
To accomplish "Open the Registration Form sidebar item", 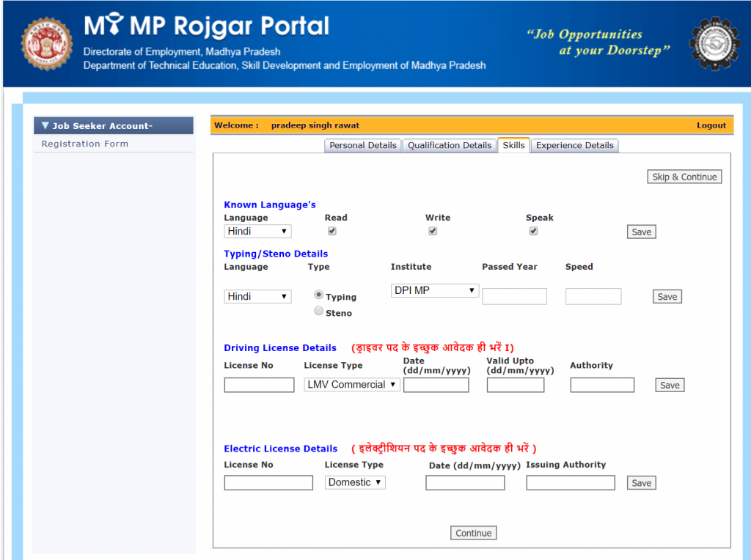I will (85, 144).
